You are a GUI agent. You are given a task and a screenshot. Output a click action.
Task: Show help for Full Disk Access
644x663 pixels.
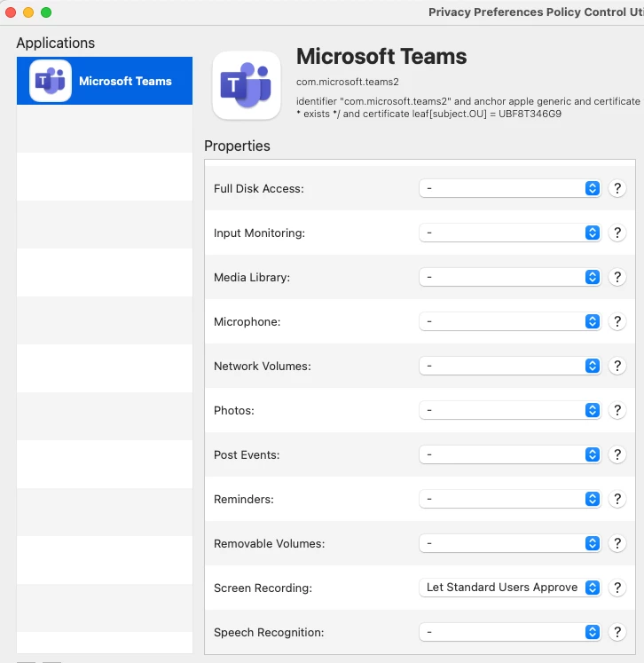tap(617, 188)
